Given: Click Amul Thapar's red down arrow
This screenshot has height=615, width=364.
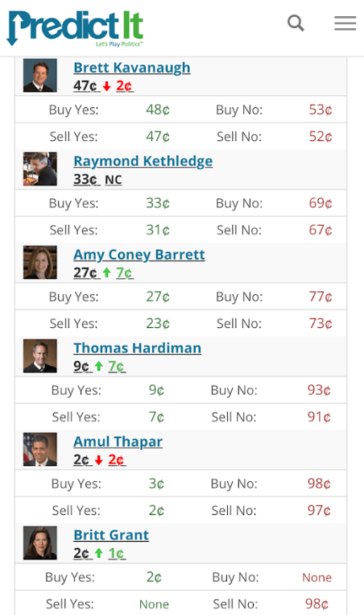Looking at the screenshot, I should (x=99, y=459).
